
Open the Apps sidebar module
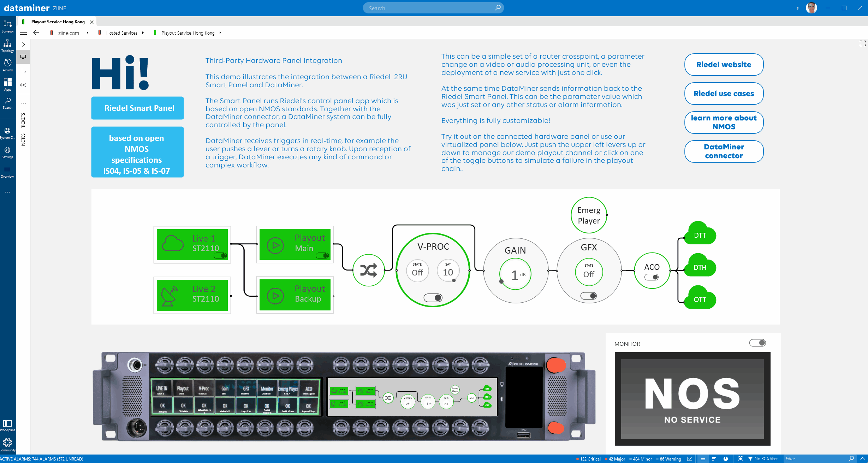coord(7,84)
